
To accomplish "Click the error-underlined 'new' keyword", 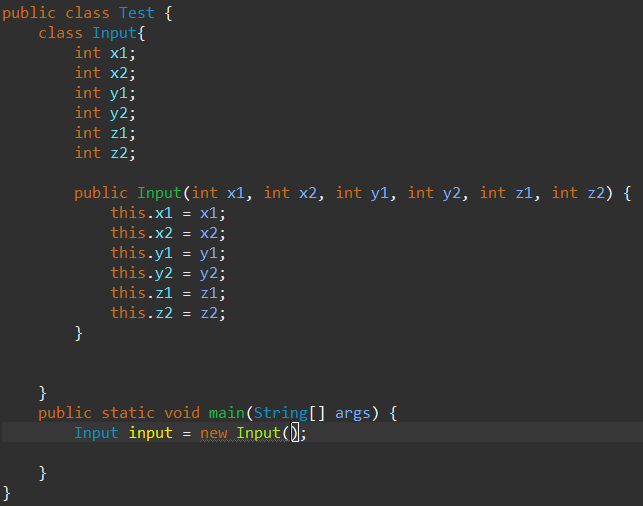I will click(214, 434).
